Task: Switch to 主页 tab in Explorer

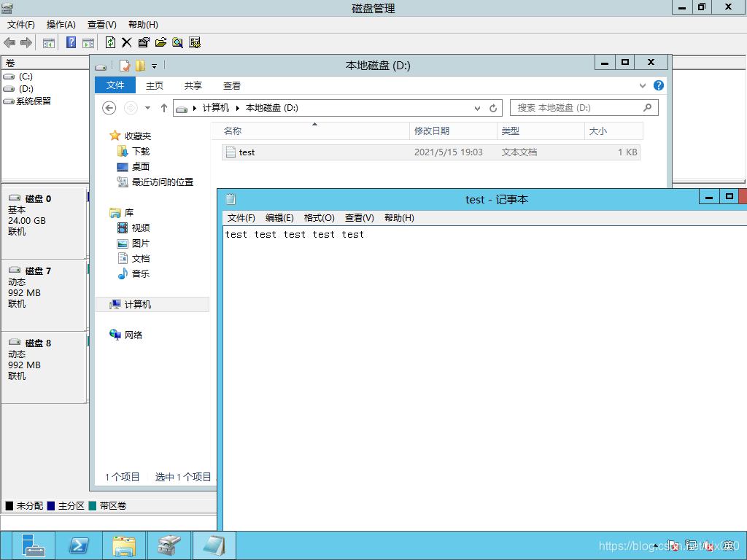Action: click(155, 86)
